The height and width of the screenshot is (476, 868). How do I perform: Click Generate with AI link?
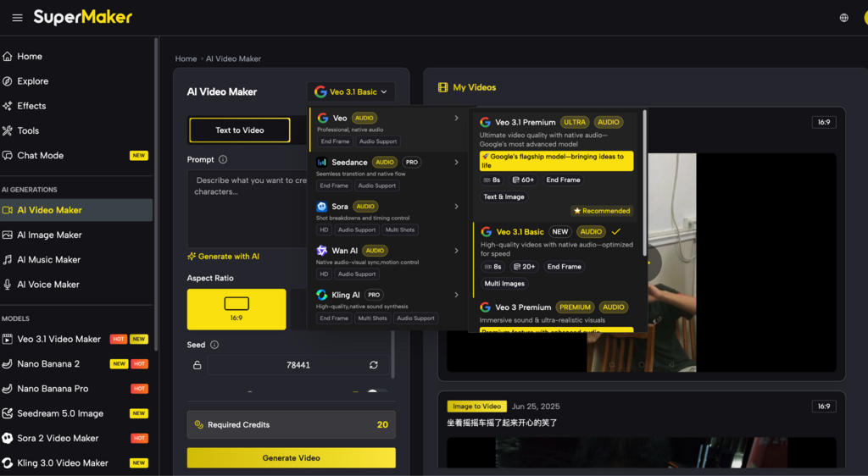(224, 257)
